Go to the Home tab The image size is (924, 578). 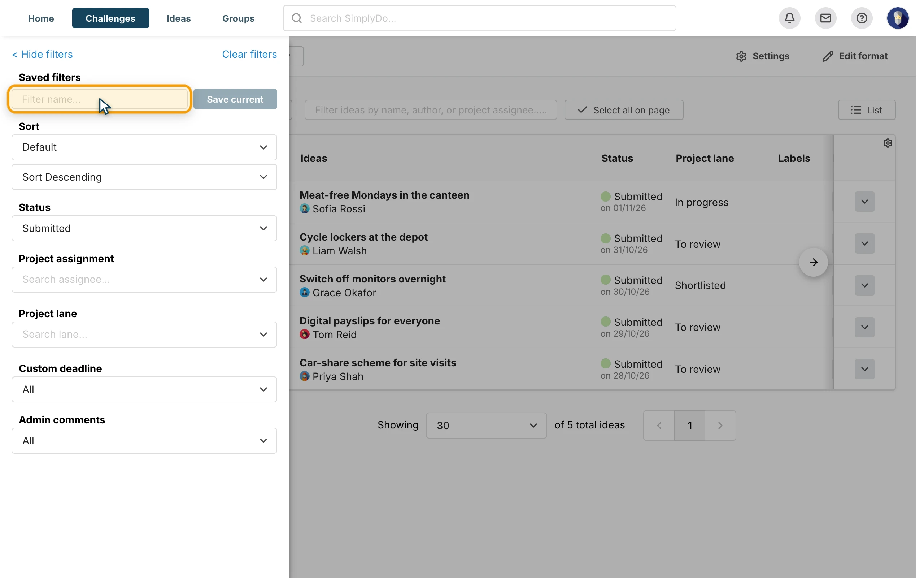[x=41, y=18]
